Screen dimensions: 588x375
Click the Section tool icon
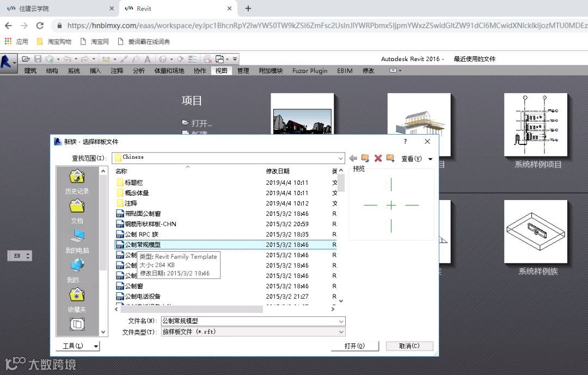coord(180,59)
